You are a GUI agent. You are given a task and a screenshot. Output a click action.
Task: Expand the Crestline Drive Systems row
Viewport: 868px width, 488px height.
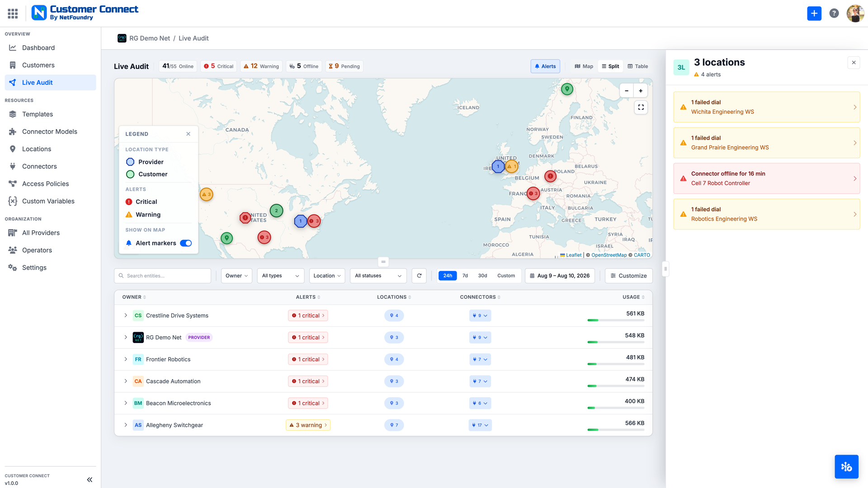[126, 315]
